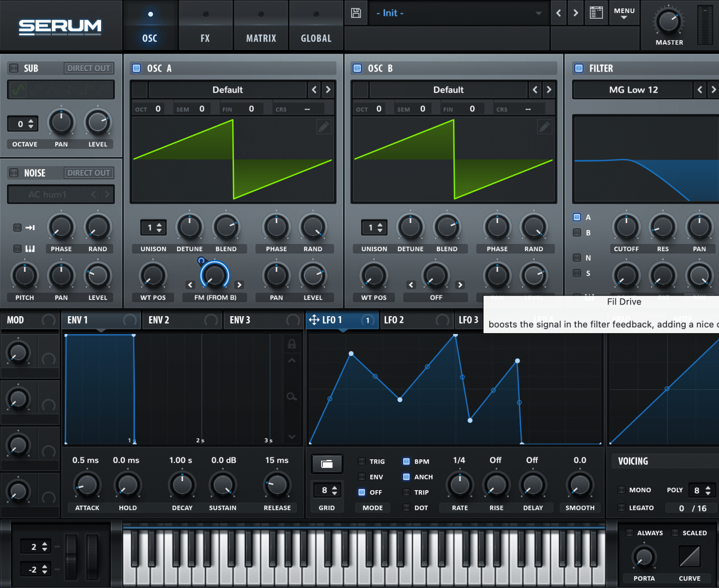Click the Serum logo

point(59,27)
